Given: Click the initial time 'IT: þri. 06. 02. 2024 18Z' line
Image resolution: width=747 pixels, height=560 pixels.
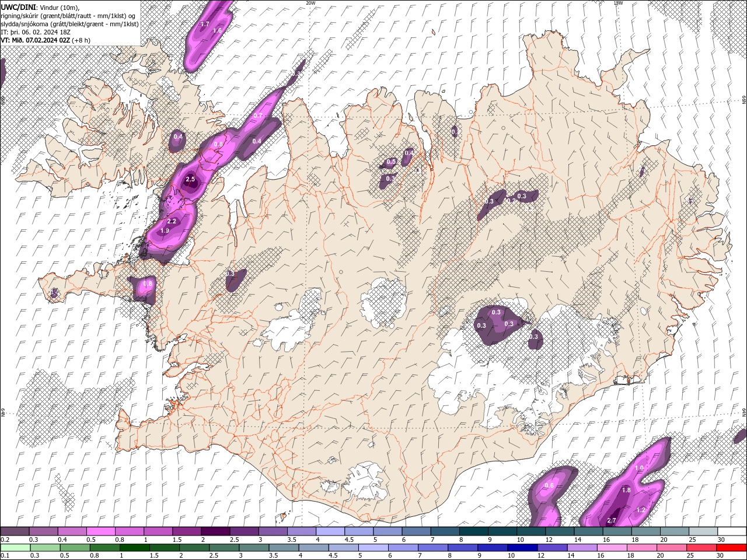Looking at the screenshot, I should click(x=36, y=32).
